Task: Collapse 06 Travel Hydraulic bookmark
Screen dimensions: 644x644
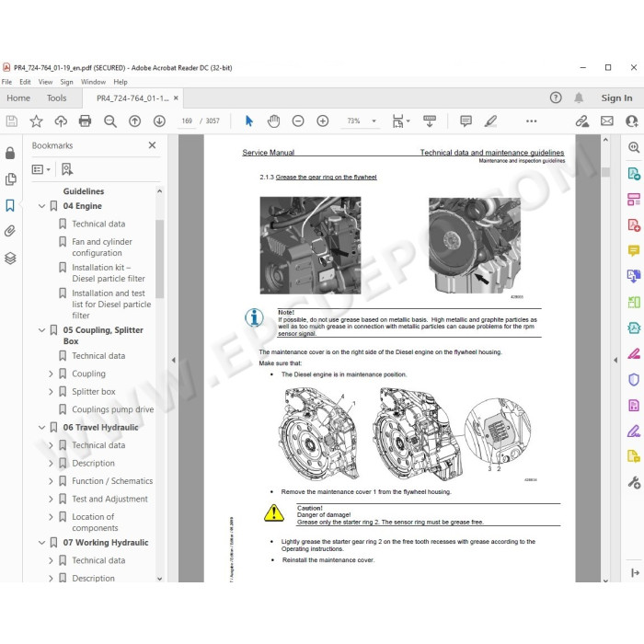Action: (x=41, y=428)
